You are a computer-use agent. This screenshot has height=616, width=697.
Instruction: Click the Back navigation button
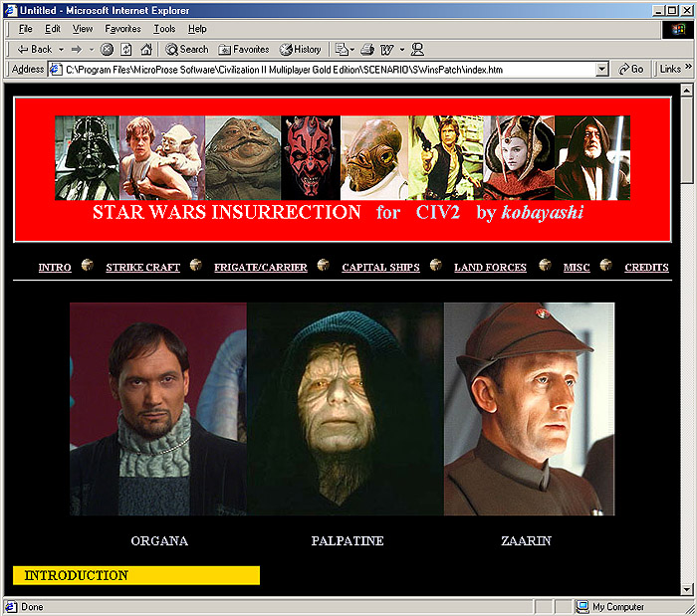coord(34,49)
